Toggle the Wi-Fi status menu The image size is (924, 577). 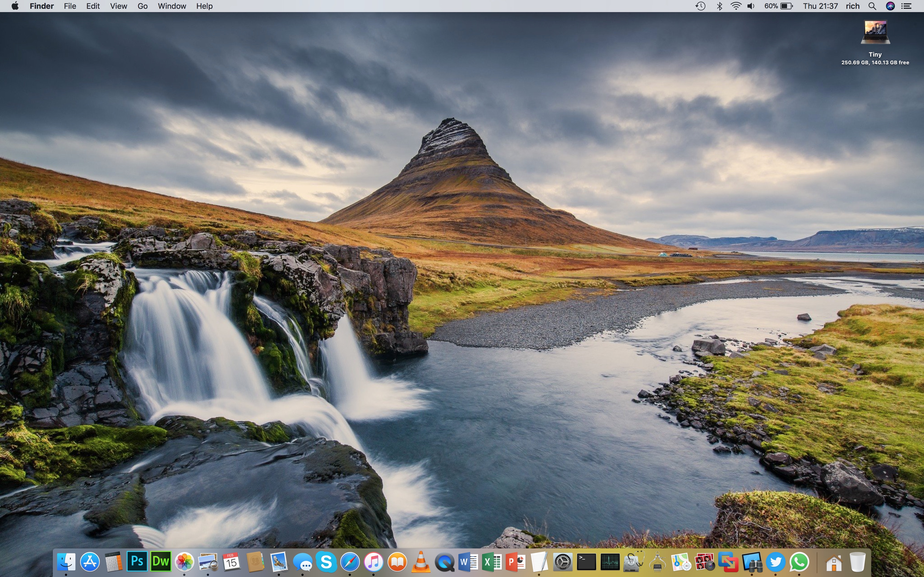point(736,6)
